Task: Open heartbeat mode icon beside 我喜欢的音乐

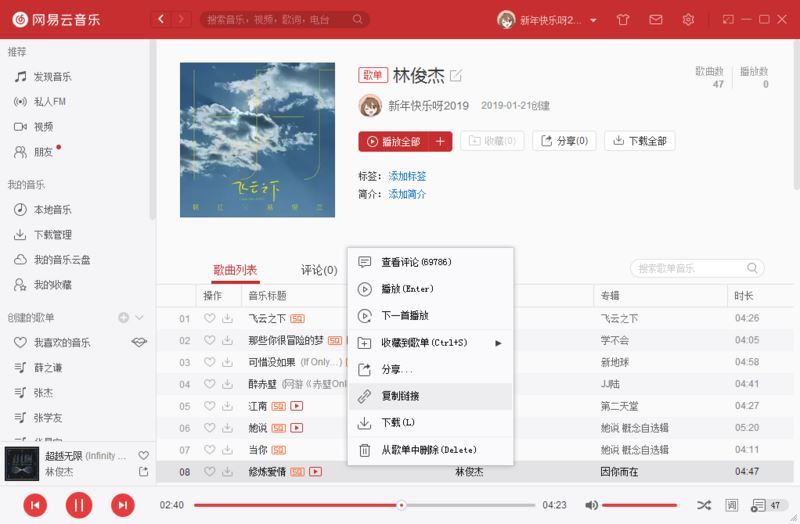Action: (139, 342)
